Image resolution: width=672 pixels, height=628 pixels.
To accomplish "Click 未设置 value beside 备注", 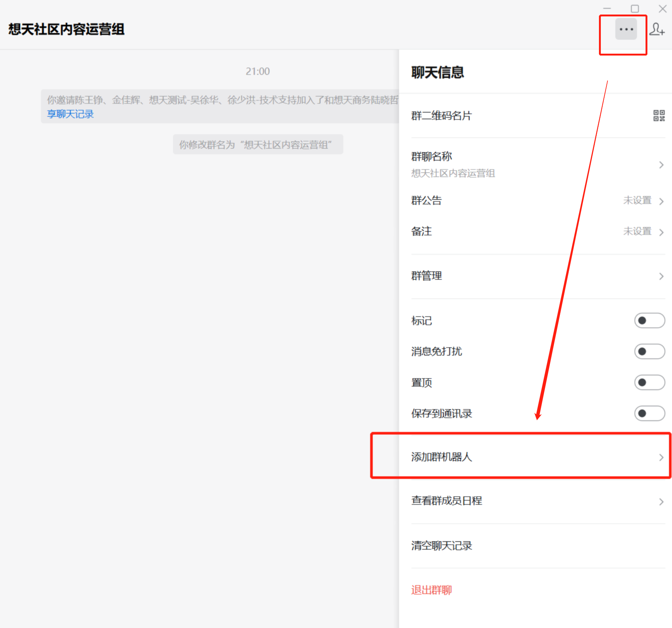I will tap(637, 231).
